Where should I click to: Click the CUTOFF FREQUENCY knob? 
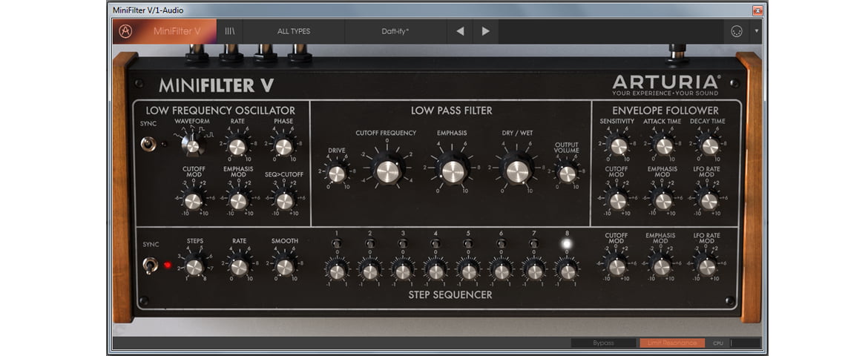point(387,171)
